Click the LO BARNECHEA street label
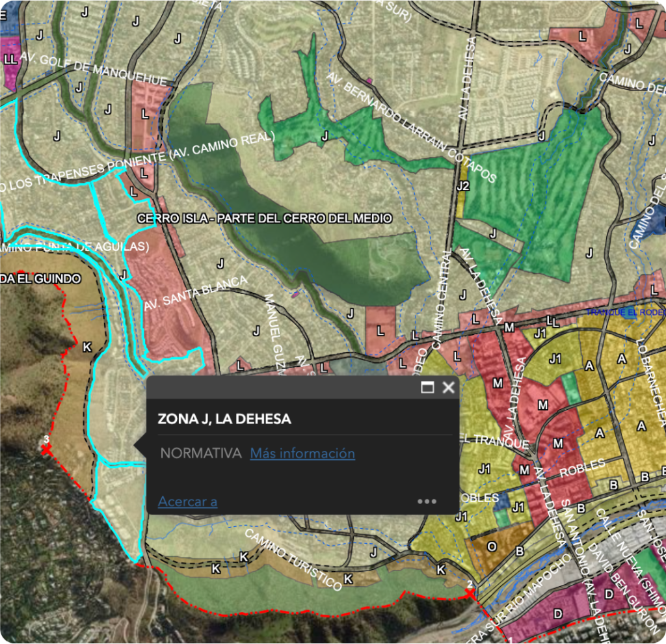Viewport: 666px width, 644px height. [652, 382]
